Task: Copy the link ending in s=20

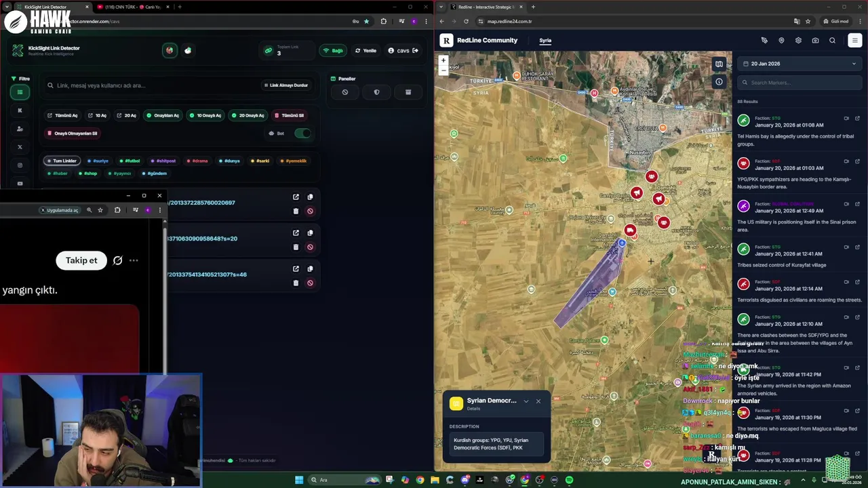Action: (x=310, y=233)
